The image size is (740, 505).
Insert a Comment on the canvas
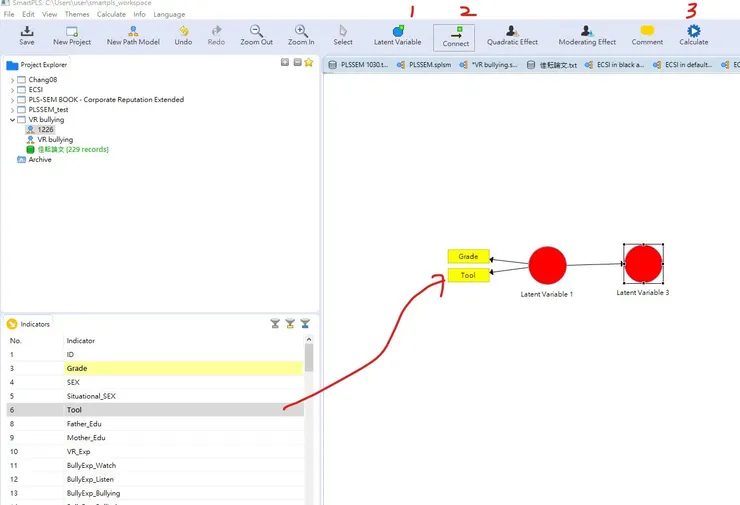point(647,35)
